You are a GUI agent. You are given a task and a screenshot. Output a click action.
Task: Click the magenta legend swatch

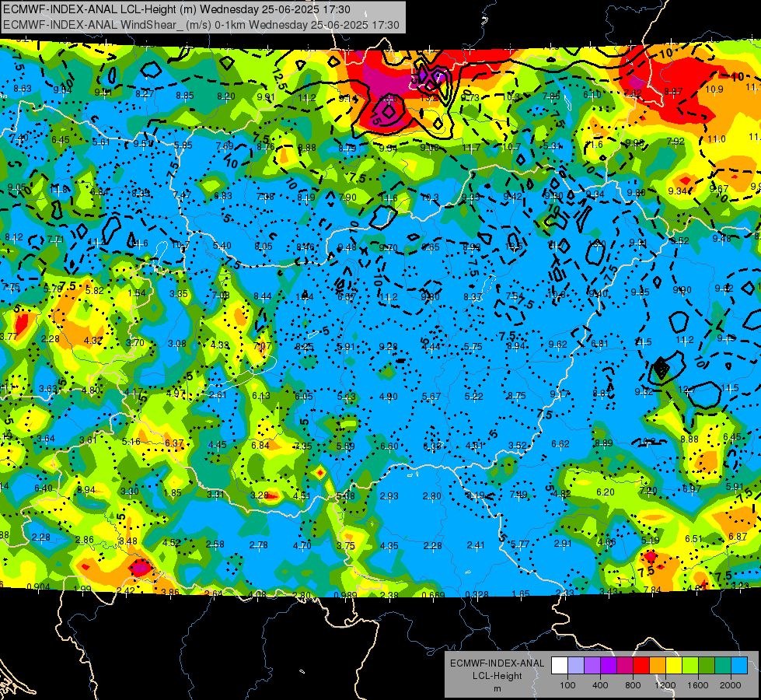625,666
